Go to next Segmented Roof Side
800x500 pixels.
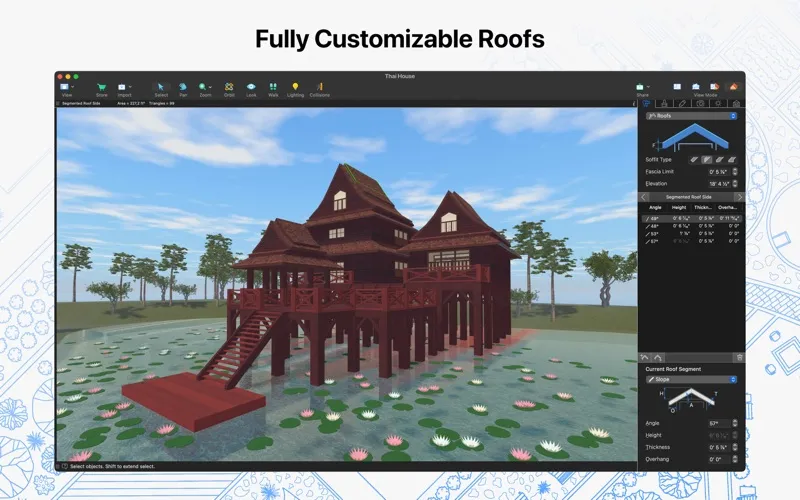[x=740, y=197]
